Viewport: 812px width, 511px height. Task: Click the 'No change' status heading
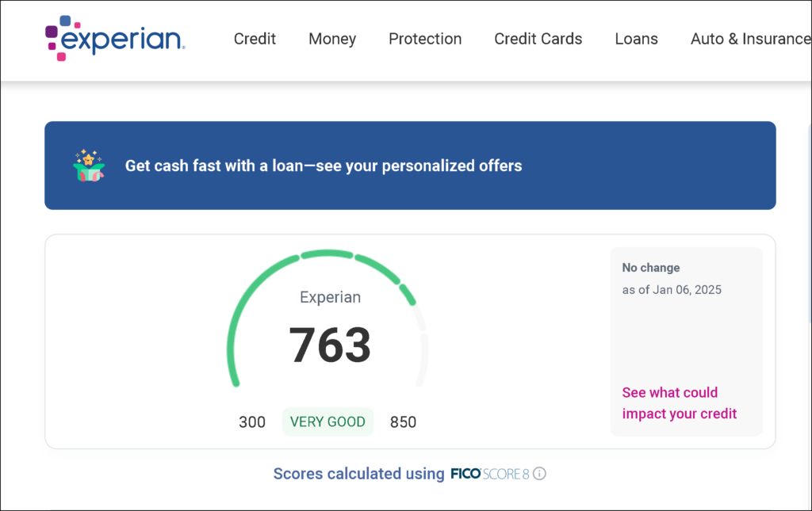pos(651,268)
